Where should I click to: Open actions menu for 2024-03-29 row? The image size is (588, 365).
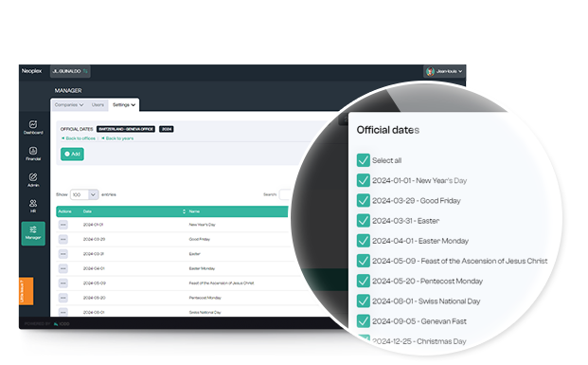click(x=63, y=239)
